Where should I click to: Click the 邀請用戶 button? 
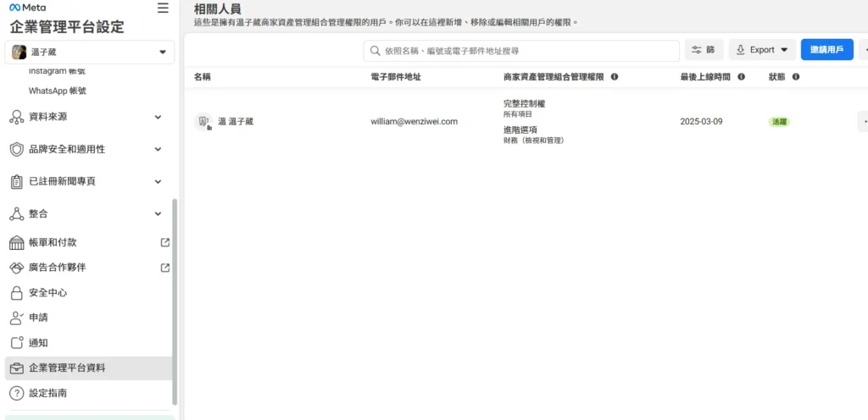coord(827,50)
